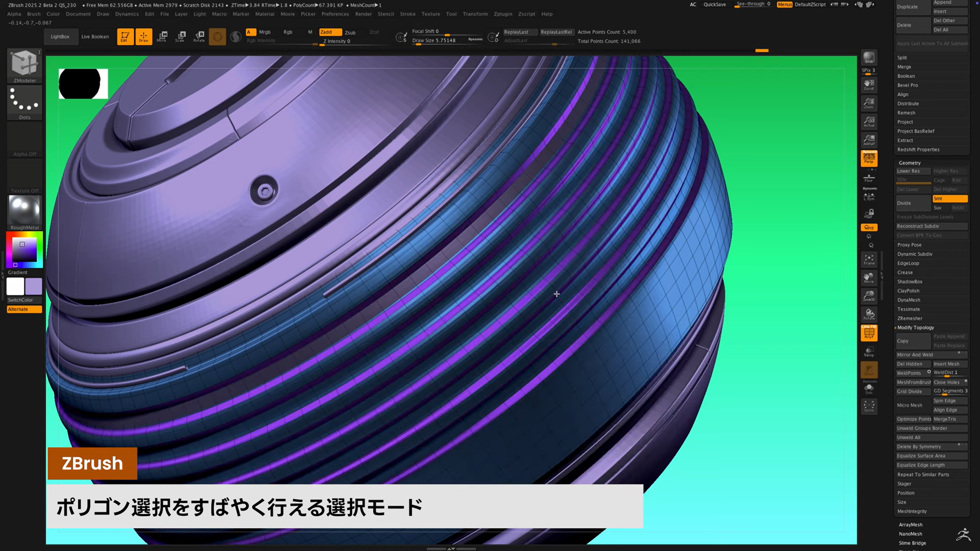Collapse the Geometry subpalette
980x551 pixels.
pyautogui.click(x=909, y=163)
